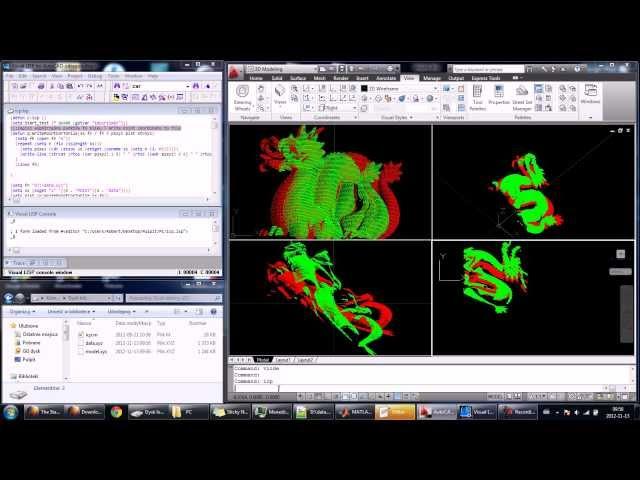The image size is (640, 480).
Task: Click the Pulpit item in Explorer sidebar
Action: (25, 360)
